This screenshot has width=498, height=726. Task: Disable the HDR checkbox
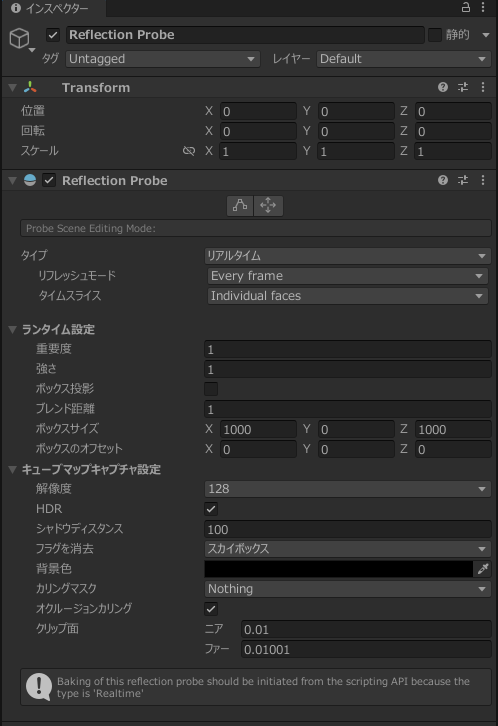point(211,509)
